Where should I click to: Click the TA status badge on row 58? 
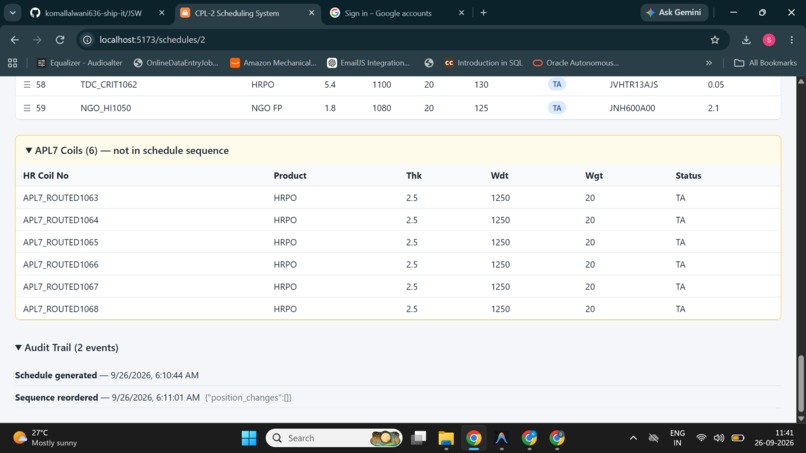pyautogui.click(x=557, y=84)
